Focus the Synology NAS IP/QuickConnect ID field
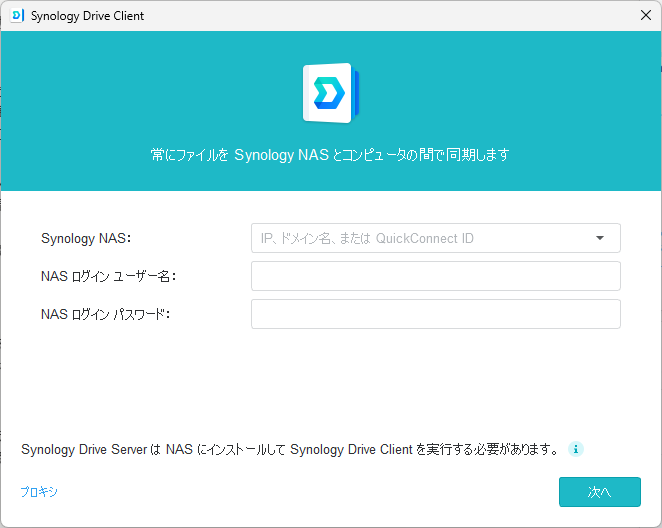Image resolution: width=662 pixels, height=528 pixels. pos(436,238)
